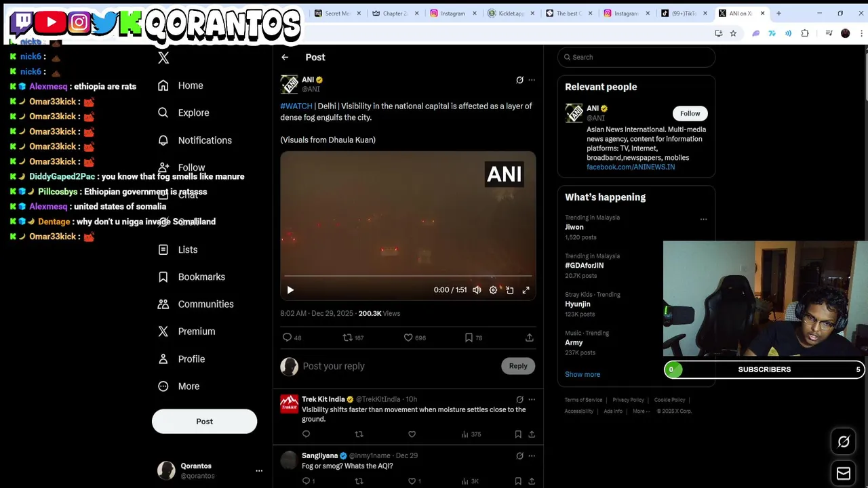Switch to the TikTok browser tab
868x488 pixels.
coord(685,14)
